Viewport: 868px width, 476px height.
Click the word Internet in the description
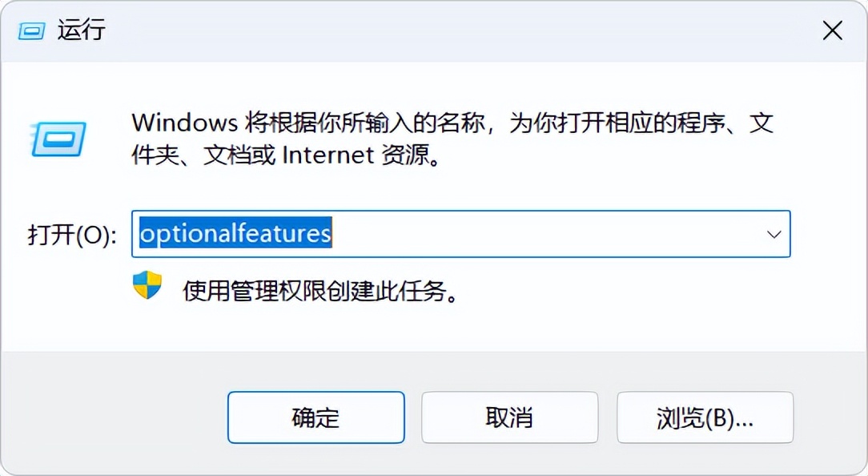(x=328, y=155)
